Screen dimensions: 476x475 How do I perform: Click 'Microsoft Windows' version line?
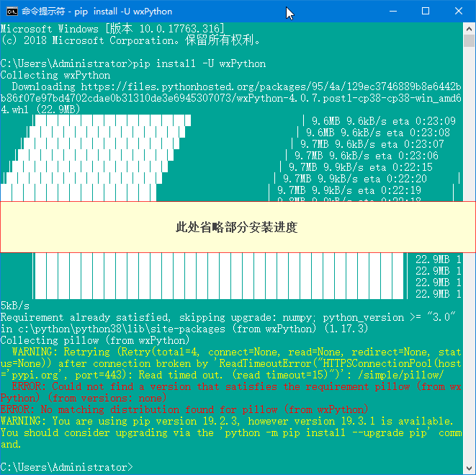tap(112, 29)
